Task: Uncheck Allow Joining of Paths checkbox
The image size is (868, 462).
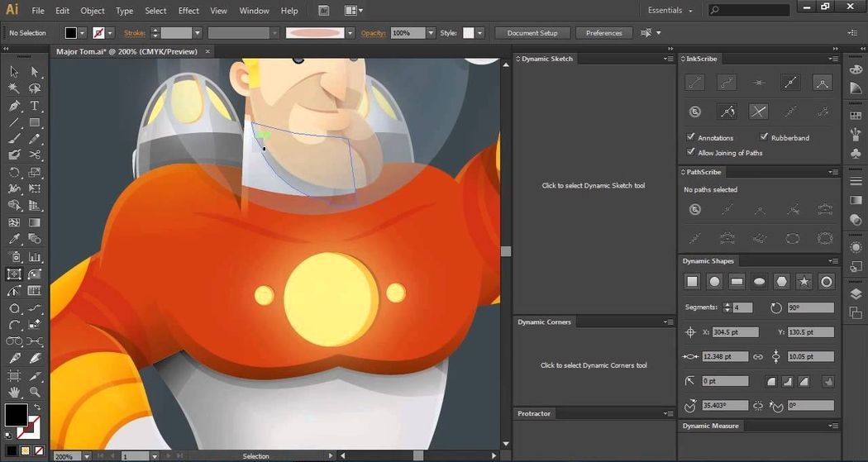Action: (x=690, y=151)
